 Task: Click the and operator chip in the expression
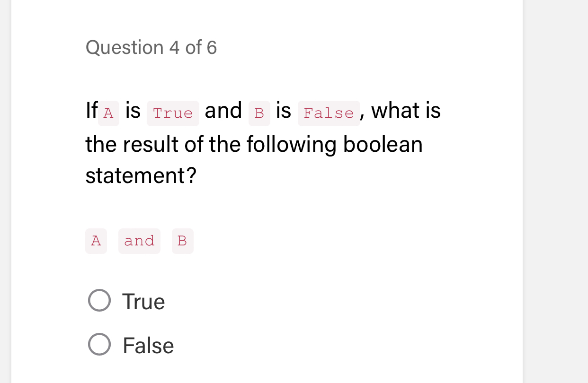coord(139,241)
